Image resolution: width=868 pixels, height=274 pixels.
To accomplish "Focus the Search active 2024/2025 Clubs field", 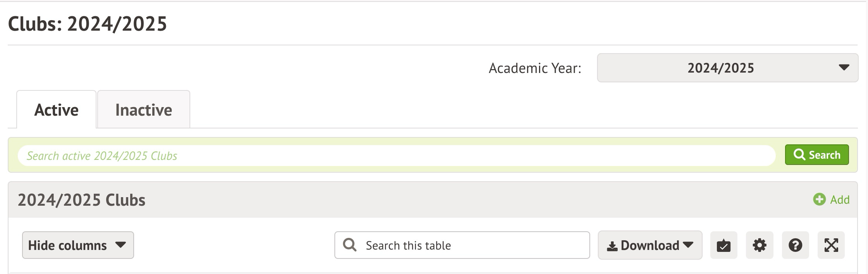I will tap(395, 156).
